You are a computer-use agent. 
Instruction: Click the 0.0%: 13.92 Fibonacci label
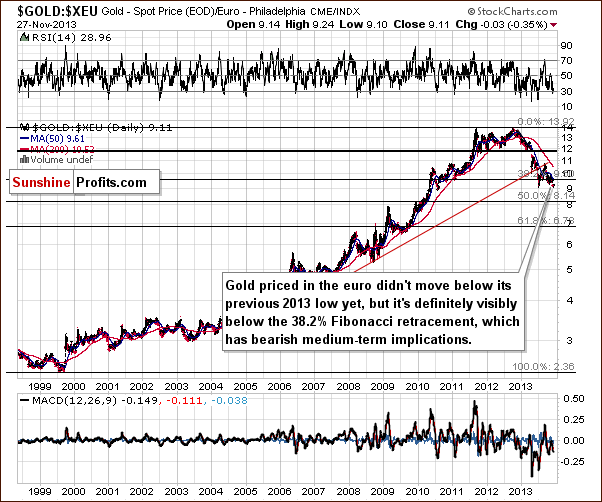coord(546,122)
